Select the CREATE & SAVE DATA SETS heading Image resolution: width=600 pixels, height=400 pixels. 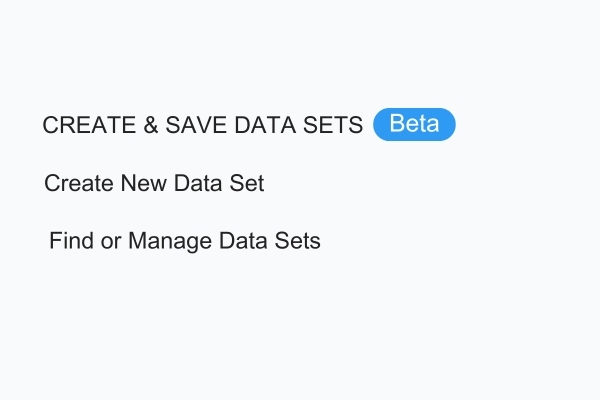[203, 126]
